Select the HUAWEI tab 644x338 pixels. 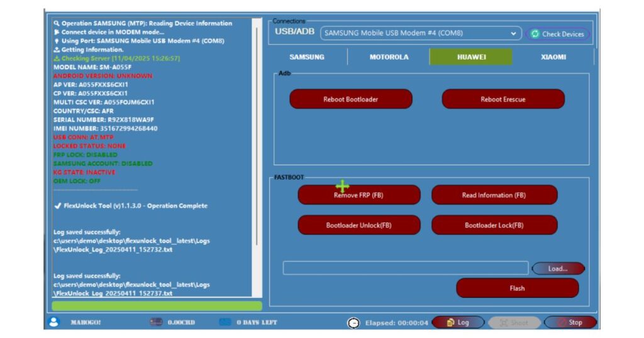click(471, 57)
